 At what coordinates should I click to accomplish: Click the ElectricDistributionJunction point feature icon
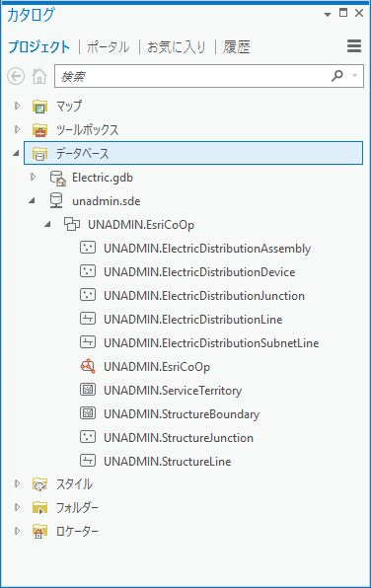coord(88,295)
